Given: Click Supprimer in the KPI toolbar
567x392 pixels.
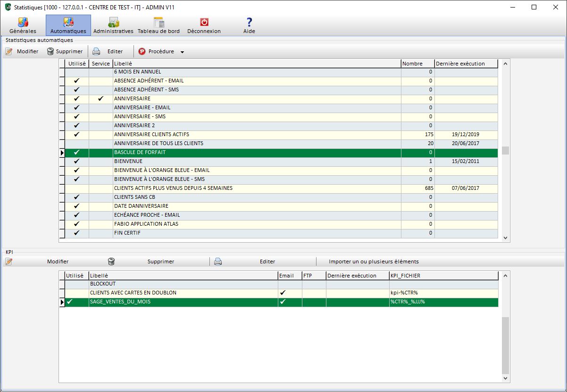Looking at the screenshot, I should click(x=160, y=261).
